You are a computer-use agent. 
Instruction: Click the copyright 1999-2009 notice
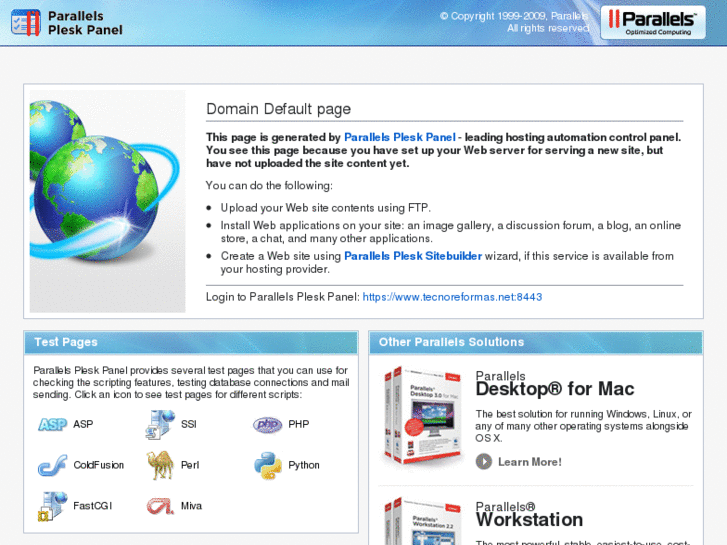514,22
